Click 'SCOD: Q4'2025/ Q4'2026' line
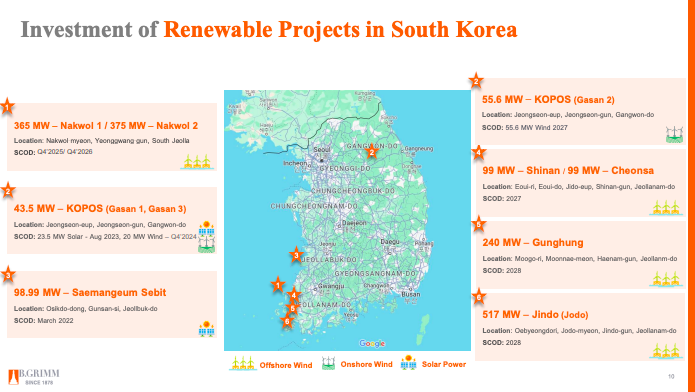 click(53, 152)
